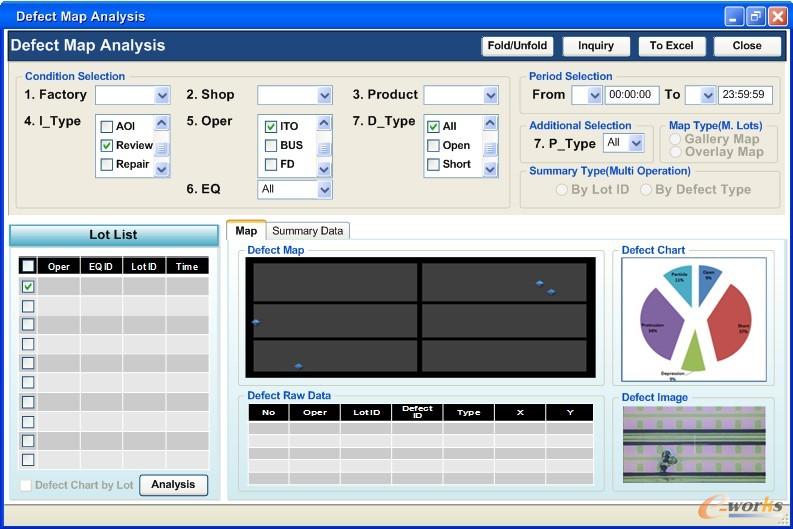Switch to the Summary Data tab
Screen dimensions: 793x529
click(307, 231)
